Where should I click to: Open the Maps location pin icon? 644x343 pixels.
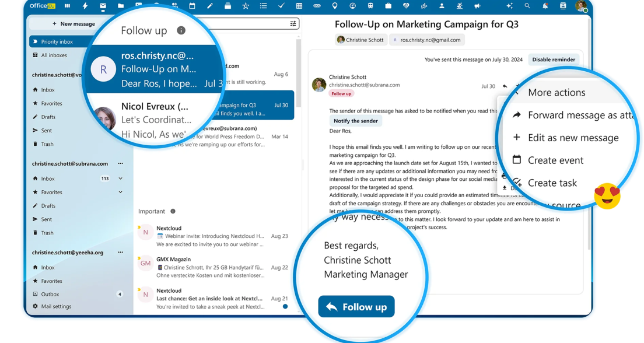(335, 6)
